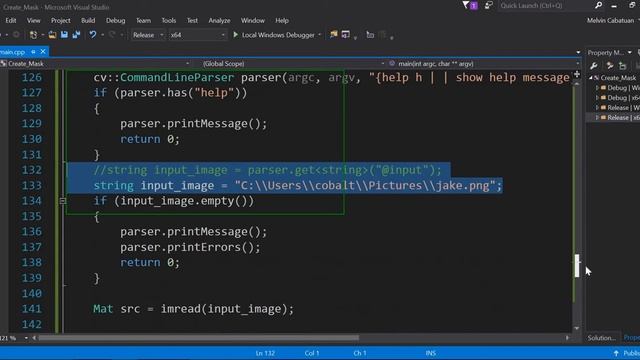Open the Test menu
This screenshot has width=640, height=360.
[192, 20]
